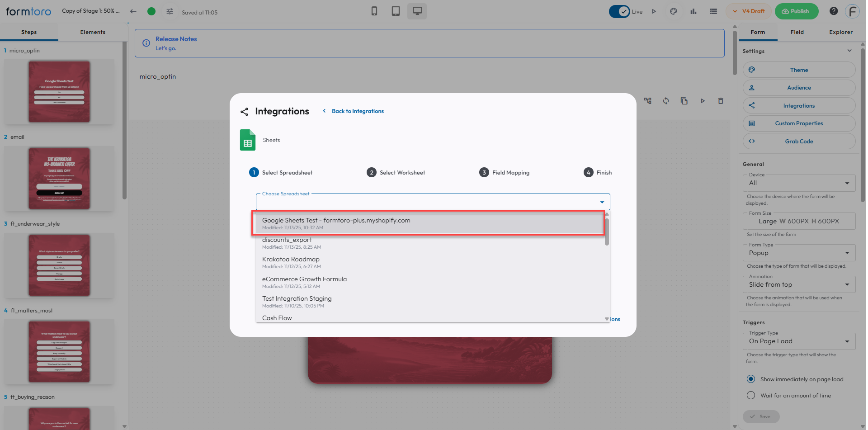
Task: Switch to the Elements tab
Action: pyautogui.click(x=93, y=32)
